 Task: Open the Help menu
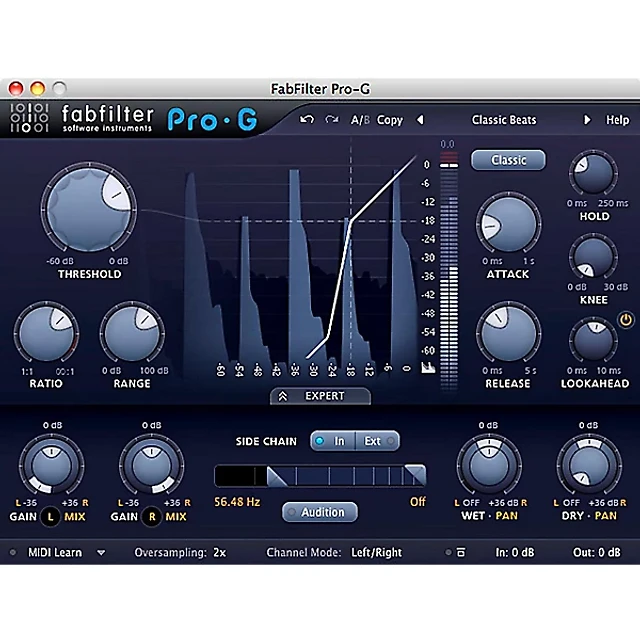coord(617,120)
